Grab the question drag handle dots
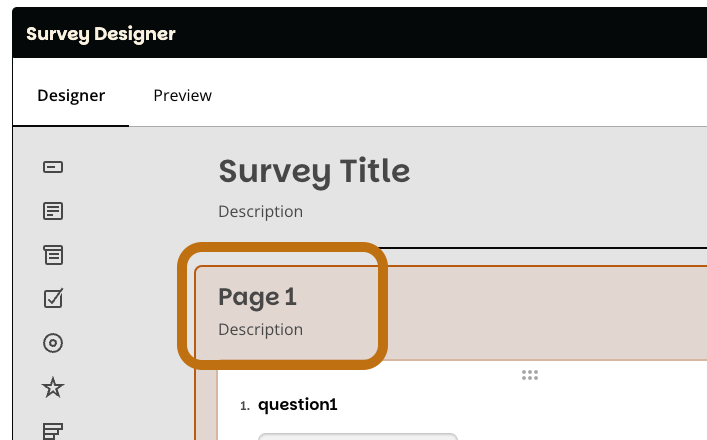Viewport: 707px width, 440px height. pyautogui.click(x=530, y=375)
